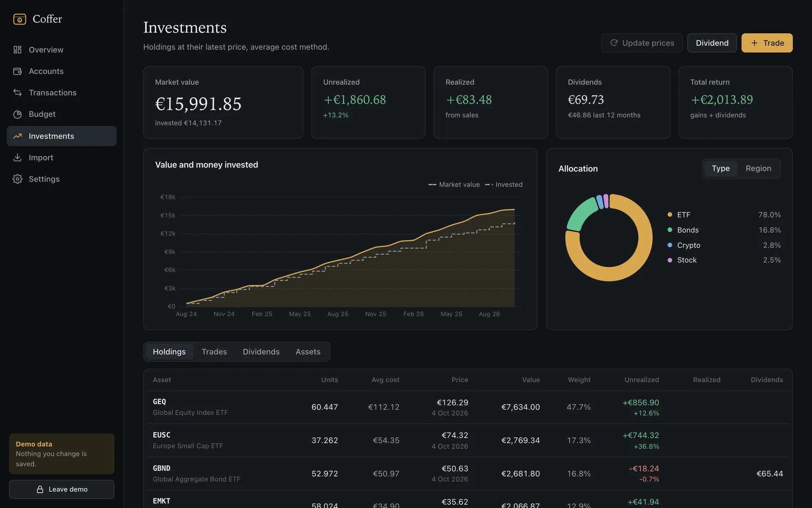Click the Weight column header
The width and height of the screenshot is (812, 508).
(x=579, y=380)
